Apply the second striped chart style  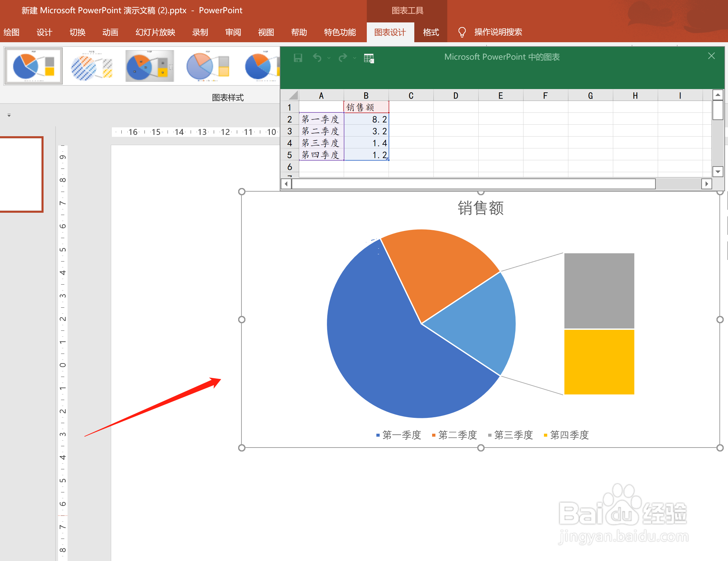[92, 66]
